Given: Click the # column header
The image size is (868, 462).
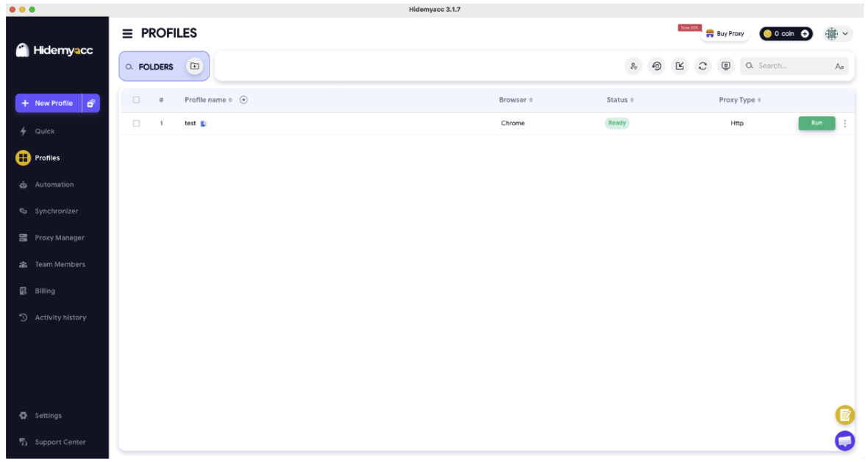Looking at the screenshot, I should [161, 100].
